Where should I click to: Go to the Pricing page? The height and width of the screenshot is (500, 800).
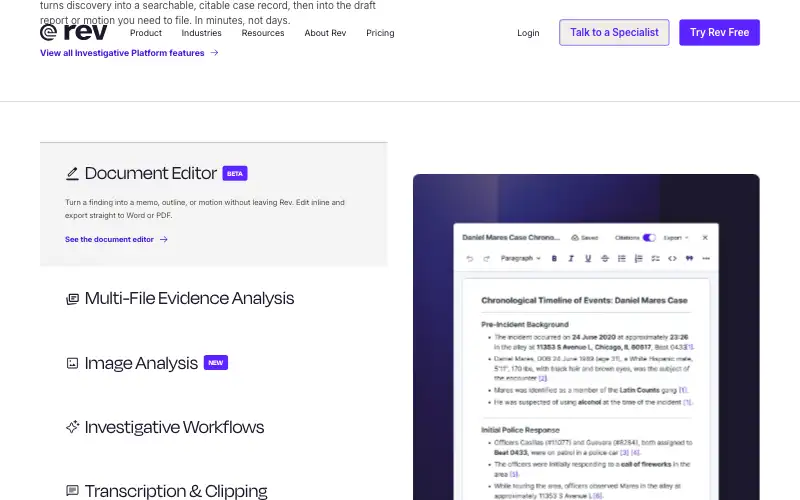[x=380, y=33]
